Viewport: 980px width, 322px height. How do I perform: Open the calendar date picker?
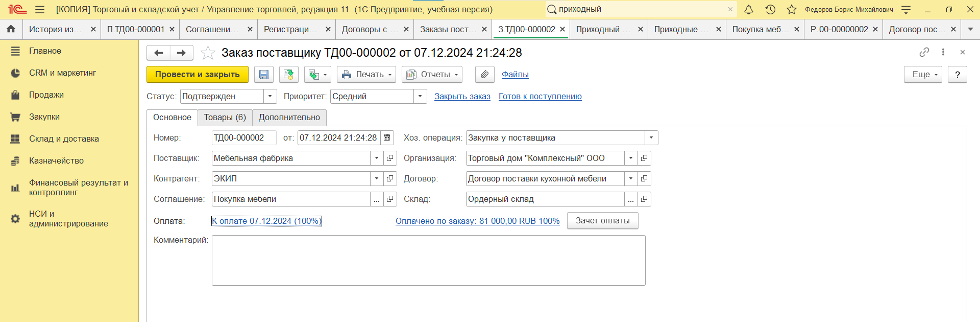[387, 137]
